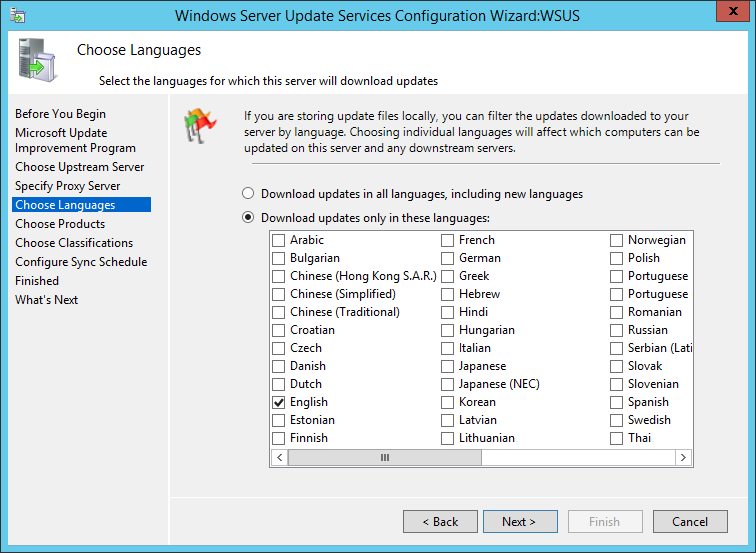This screenshot has height=553, width=756.
Task: Tick the Dutch checkbox
Action: [x=279, y=384]
